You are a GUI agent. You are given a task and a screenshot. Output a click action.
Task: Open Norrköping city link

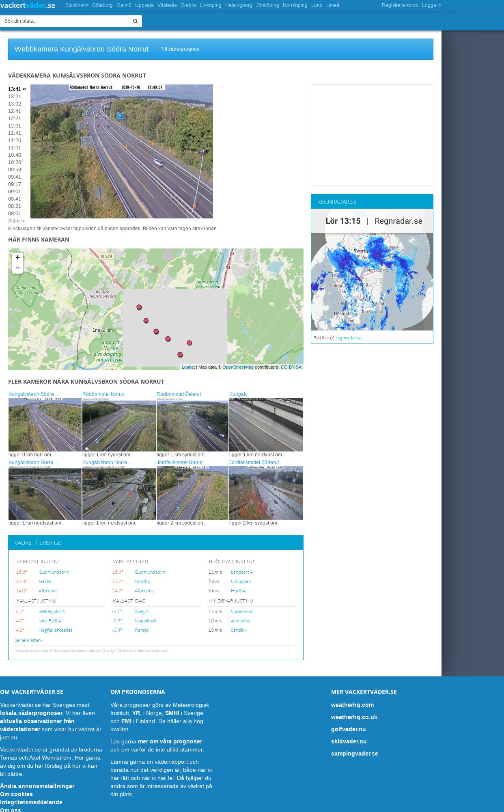[x=295, y=5]
